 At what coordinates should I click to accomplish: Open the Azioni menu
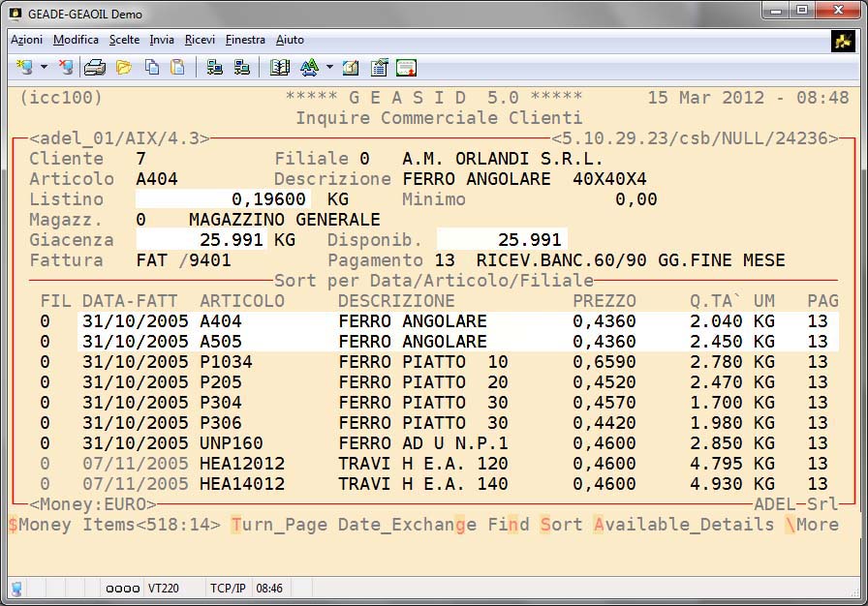click(26, 40)
